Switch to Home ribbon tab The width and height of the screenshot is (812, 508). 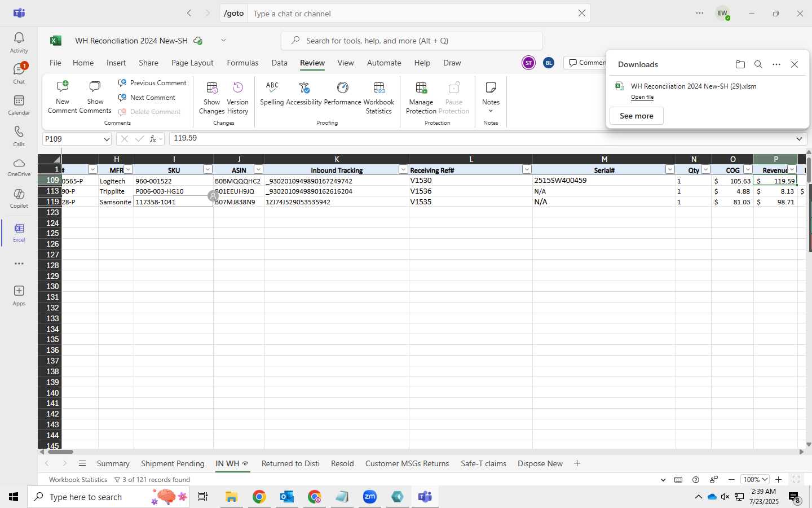83,63
